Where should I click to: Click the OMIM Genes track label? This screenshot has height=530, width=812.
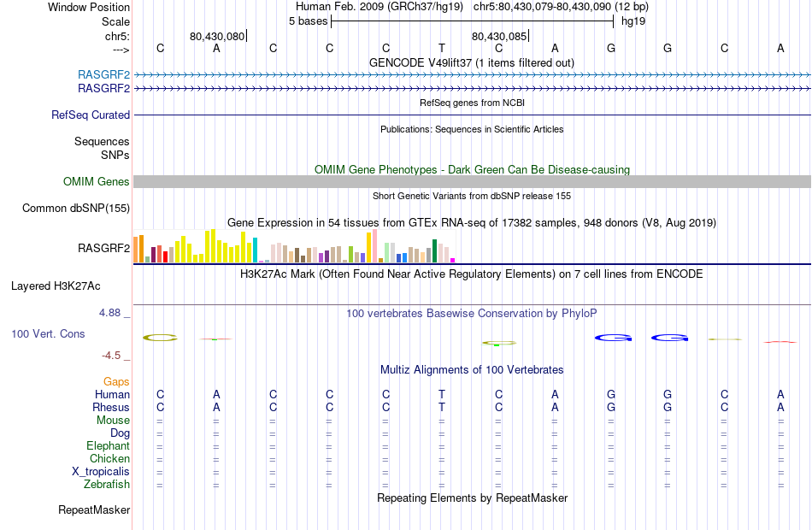[x=96, y=181]
